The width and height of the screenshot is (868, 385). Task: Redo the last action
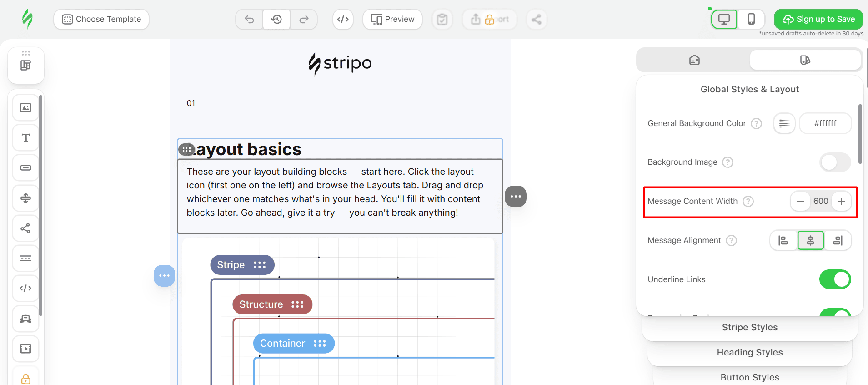click(x=304, y=19)
